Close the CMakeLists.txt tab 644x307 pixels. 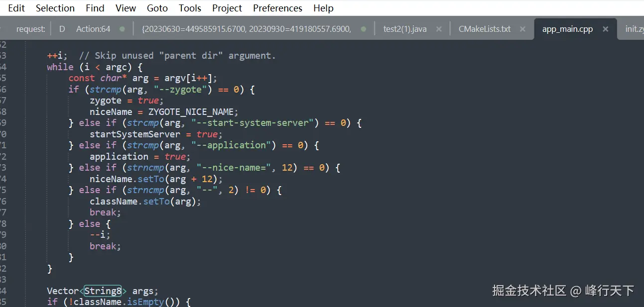pos(522,29)
